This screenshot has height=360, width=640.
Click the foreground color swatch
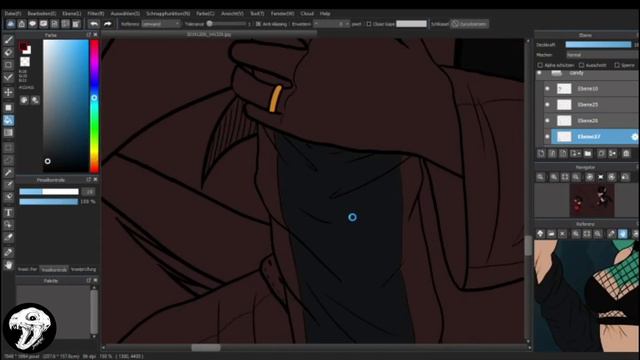[x=23, y=46]
